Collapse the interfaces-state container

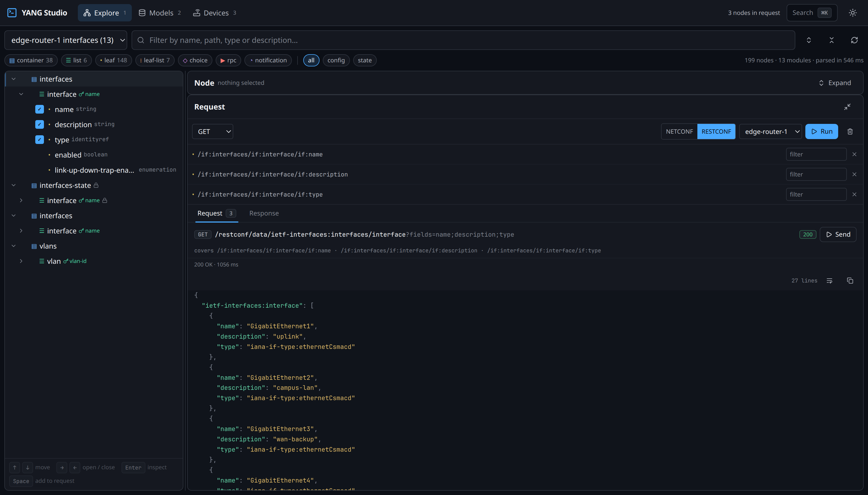click(14, 185)
